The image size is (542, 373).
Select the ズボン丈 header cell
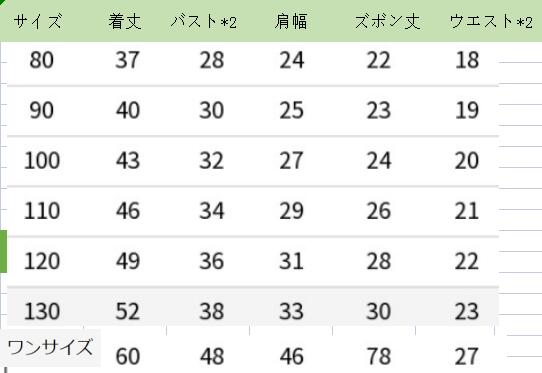click(387, 21)
